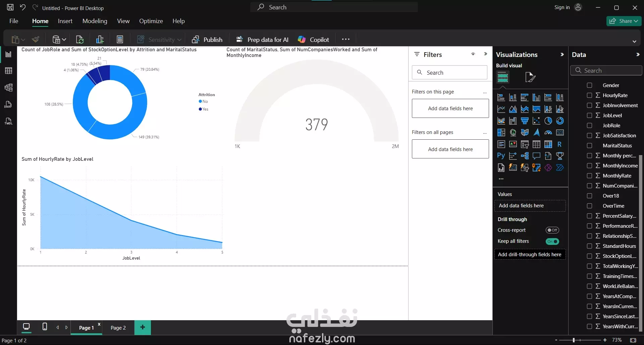The height and width of the screenshot is (345, 644).
Task: Open the Modeling tab
Action: [95, 21]
